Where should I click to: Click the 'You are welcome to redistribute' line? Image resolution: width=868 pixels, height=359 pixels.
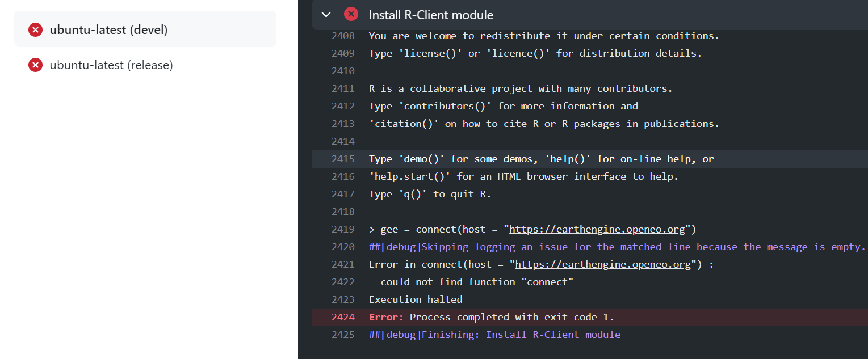point(544,36)
